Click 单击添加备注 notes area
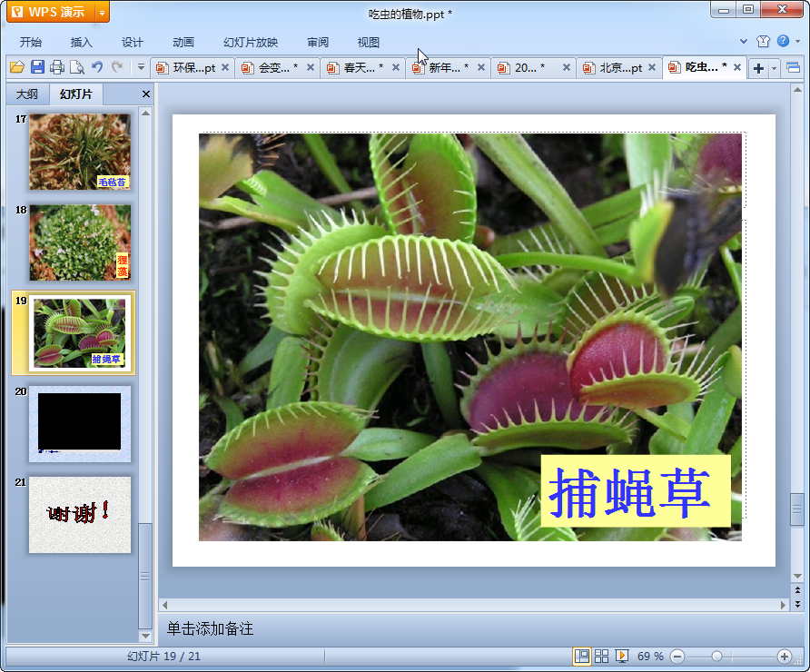The width and height of the screenshot is (810, 672). click(210, 628)
